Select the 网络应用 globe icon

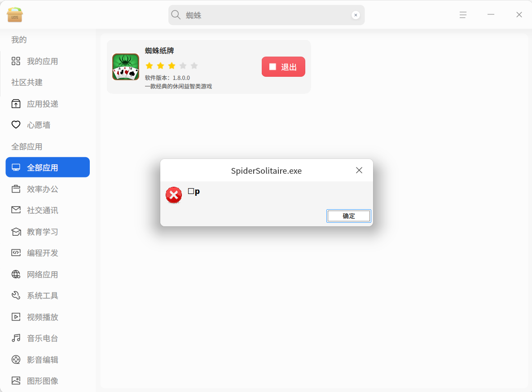pos(16,274)
